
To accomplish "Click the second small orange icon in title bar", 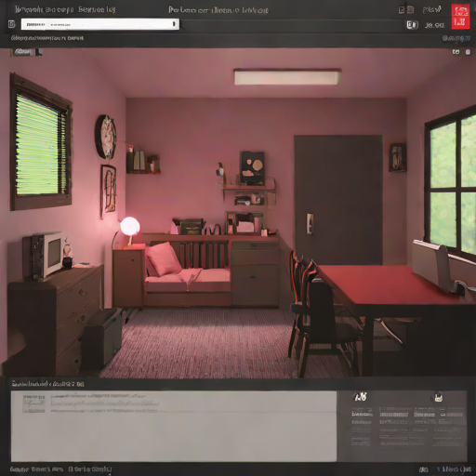I will pyautogui.click(x=411, y=10).
